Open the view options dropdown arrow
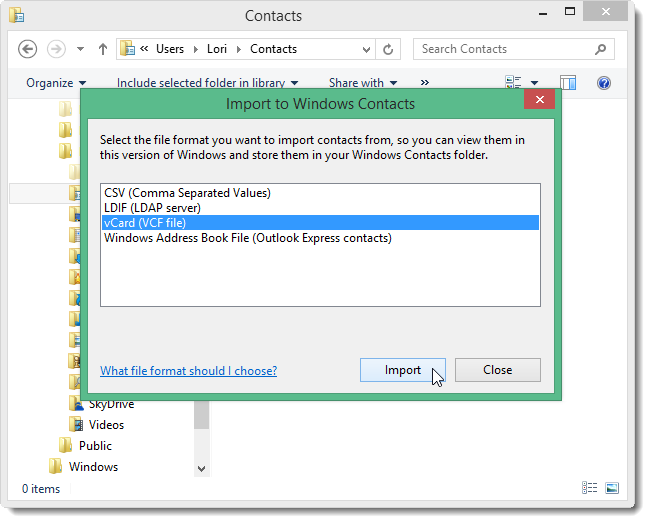Screen dimensions: 650x523 [534, 83]
